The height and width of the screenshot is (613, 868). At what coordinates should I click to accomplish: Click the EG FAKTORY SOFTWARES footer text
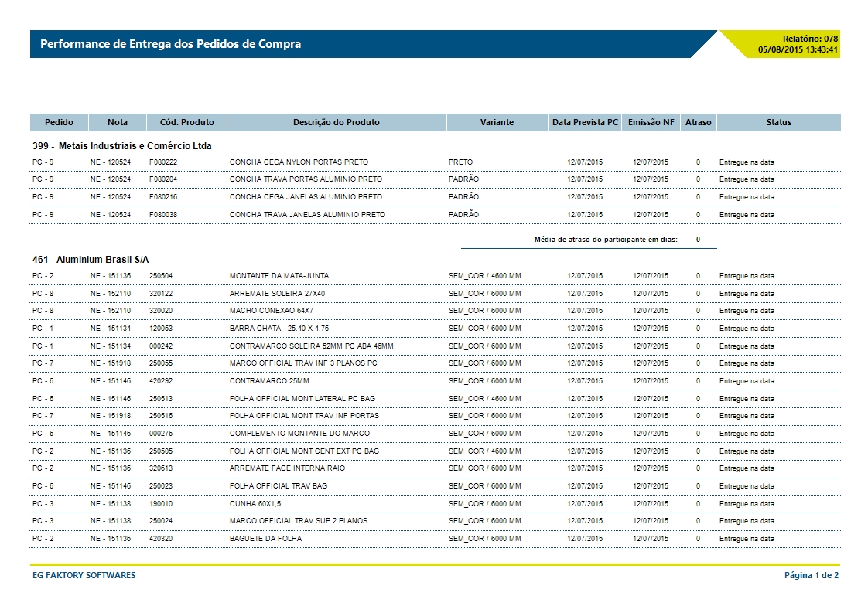(84, 575)
